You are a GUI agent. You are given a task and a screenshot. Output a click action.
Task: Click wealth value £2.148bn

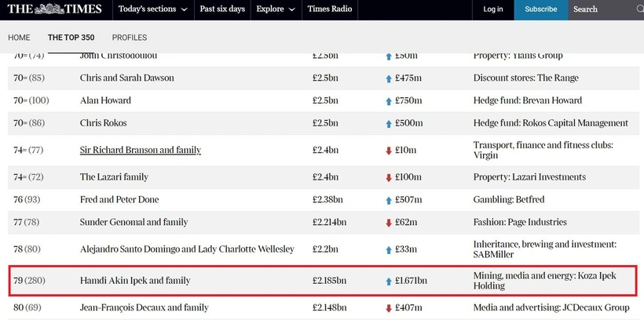click(329, 307)
